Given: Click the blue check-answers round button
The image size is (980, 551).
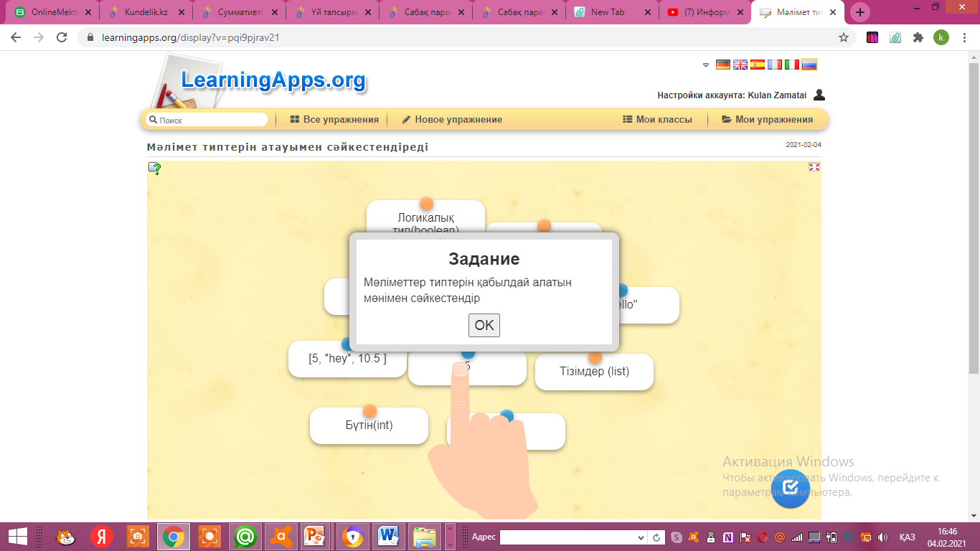Looking at the screenshot, I should click(x=791, y=488).
